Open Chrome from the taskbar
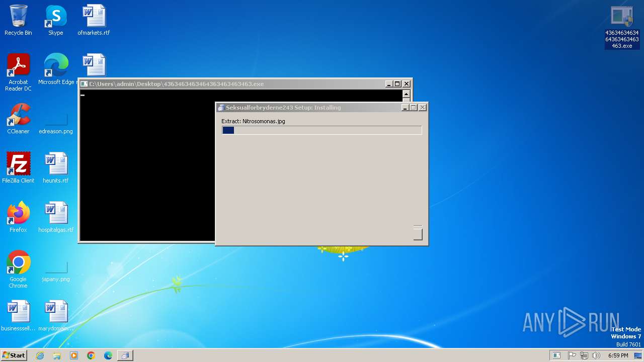The image size is (644, 362). pyautogui.click(x=91, y=355)
